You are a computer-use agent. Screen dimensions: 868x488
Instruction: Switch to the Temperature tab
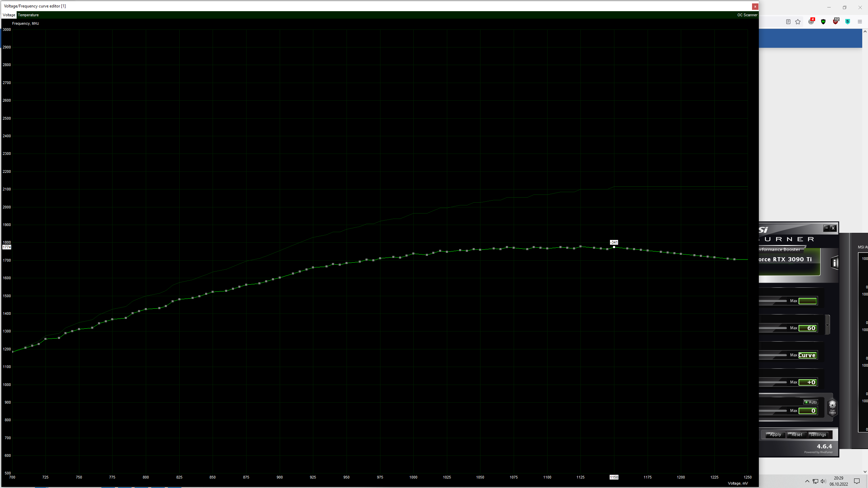28,15
